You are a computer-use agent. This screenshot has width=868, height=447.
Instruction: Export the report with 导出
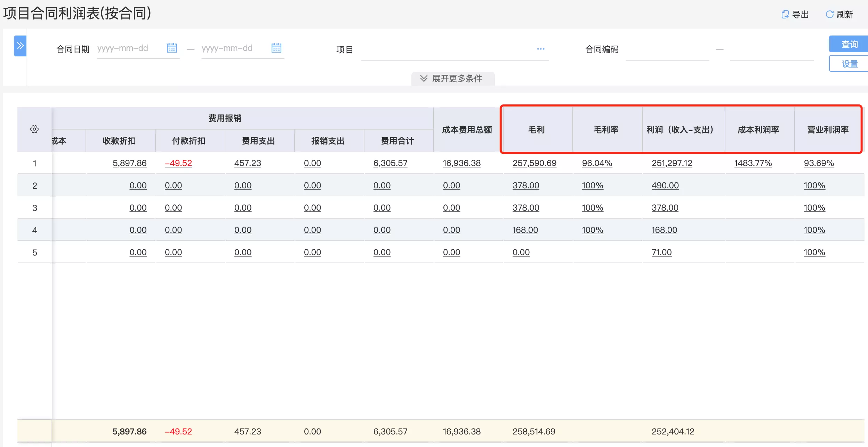click(795, 14)
